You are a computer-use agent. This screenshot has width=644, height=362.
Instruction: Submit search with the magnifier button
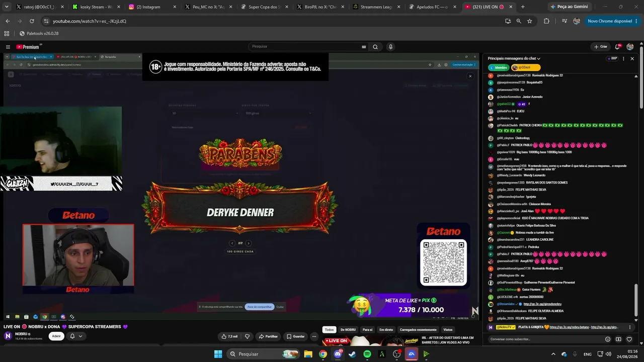tap(375, 47)
